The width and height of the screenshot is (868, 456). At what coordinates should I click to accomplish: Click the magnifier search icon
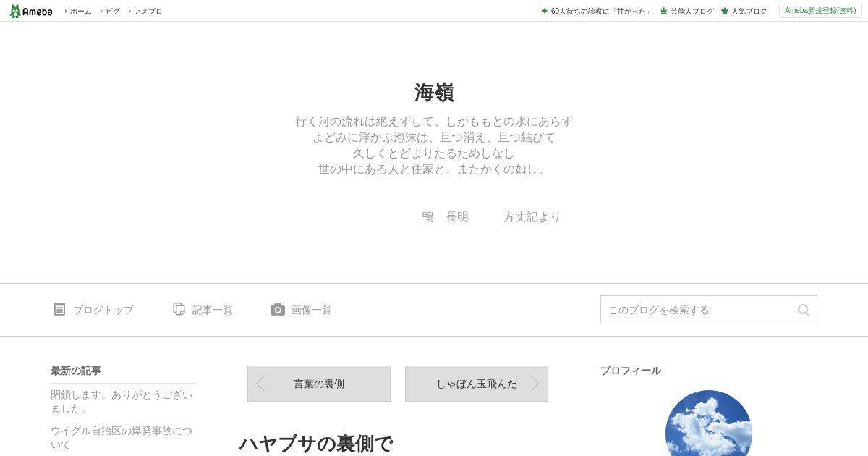[x=804, y=310]
